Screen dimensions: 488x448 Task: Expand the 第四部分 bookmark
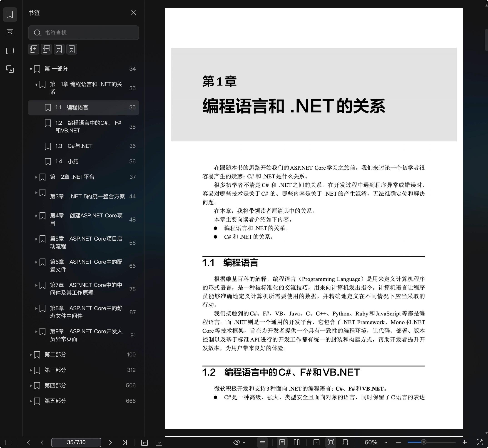coord(31,386)
